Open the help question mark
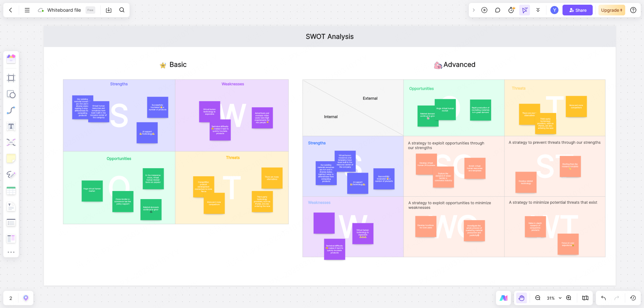644x308 pixels. [633, 10]
